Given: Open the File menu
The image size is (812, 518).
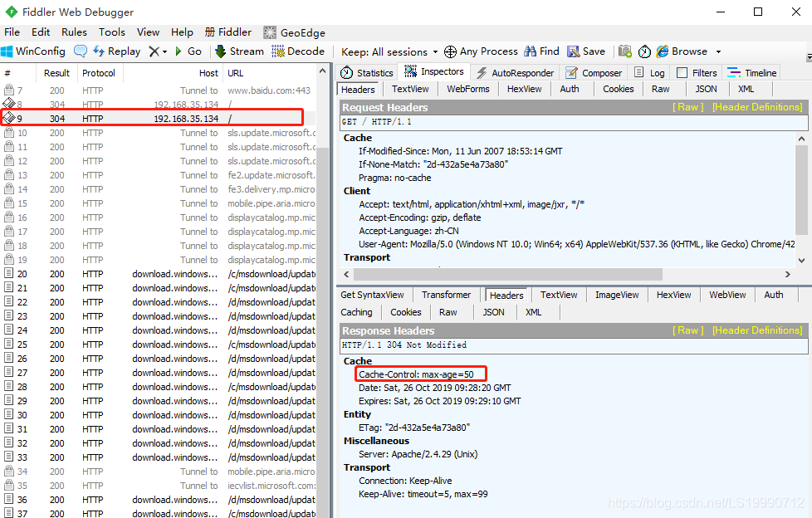Looking at the screenshot, I should (12, 32).
